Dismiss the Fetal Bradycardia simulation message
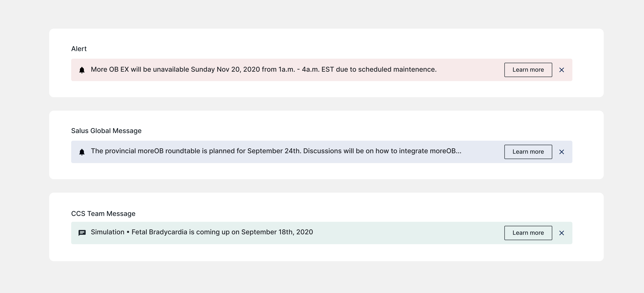This screenshot has width=644, height=293. [x=562, y=233]
